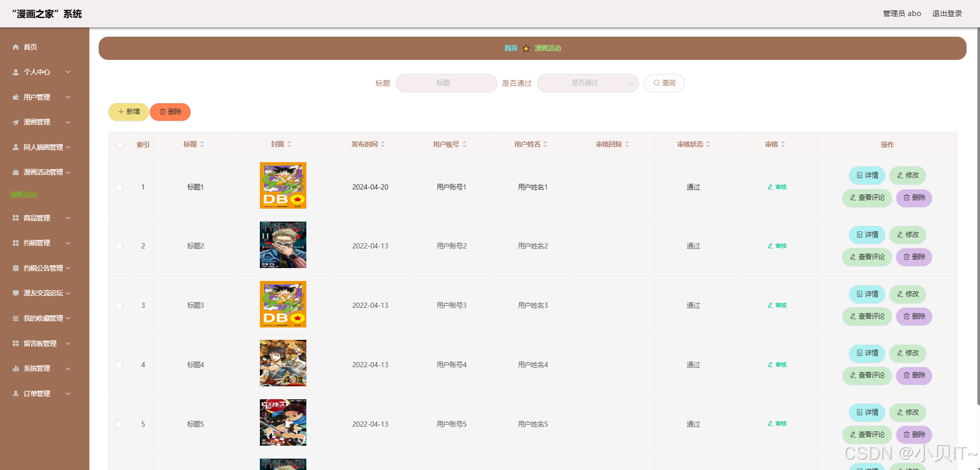The width and height of the screenshot is (980, 470).
Task: Open the 订单管理 sidebar menu
Action: (x=44, y=394)
